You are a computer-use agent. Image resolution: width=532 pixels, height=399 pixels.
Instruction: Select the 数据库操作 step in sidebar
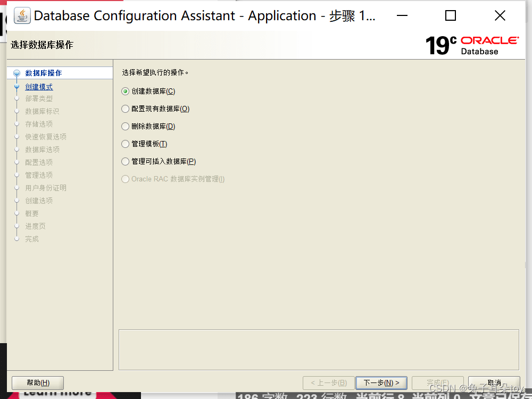point(44,73)
